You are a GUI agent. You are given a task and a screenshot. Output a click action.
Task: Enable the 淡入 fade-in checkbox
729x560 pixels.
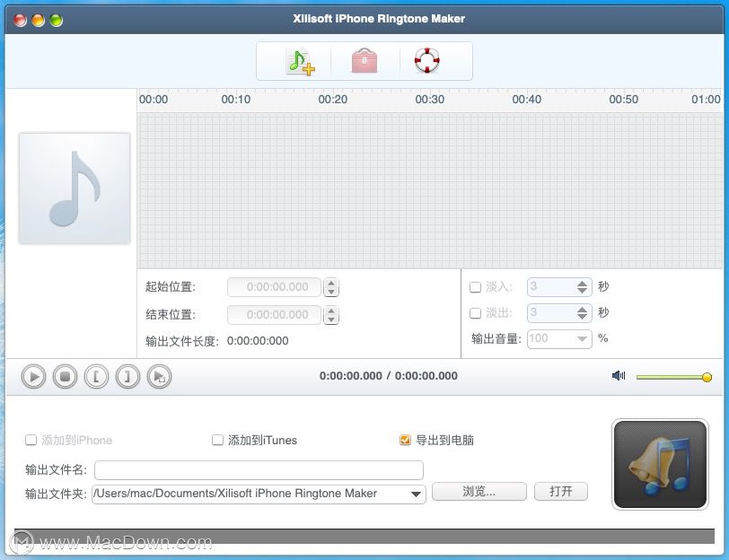474,286
